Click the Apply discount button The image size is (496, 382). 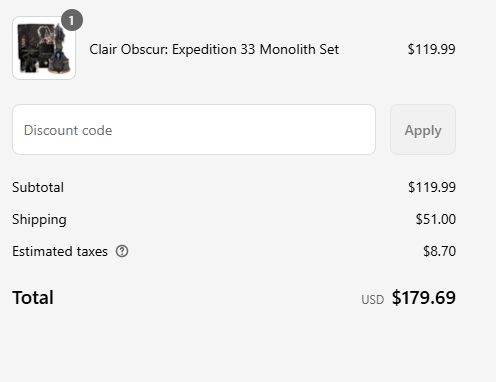(x=423, y=130)
